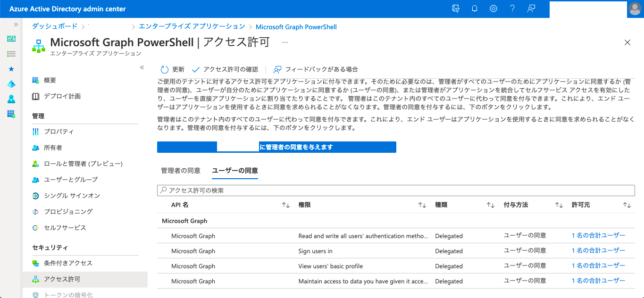Screen dimensions: 644x298
Task: Expand the left portal navigation rail
Action: pyautogui.click(x=16, y=24)
